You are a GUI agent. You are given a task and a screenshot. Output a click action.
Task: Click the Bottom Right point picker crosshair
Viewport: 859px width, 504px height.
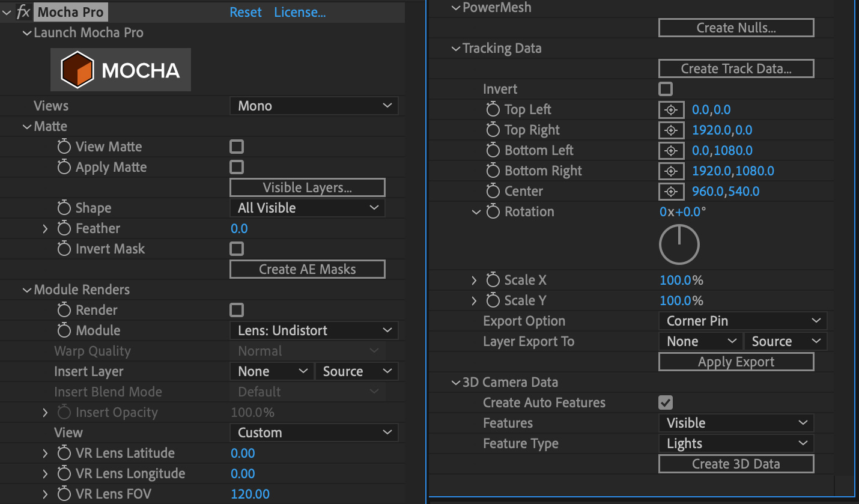point(672,171)
